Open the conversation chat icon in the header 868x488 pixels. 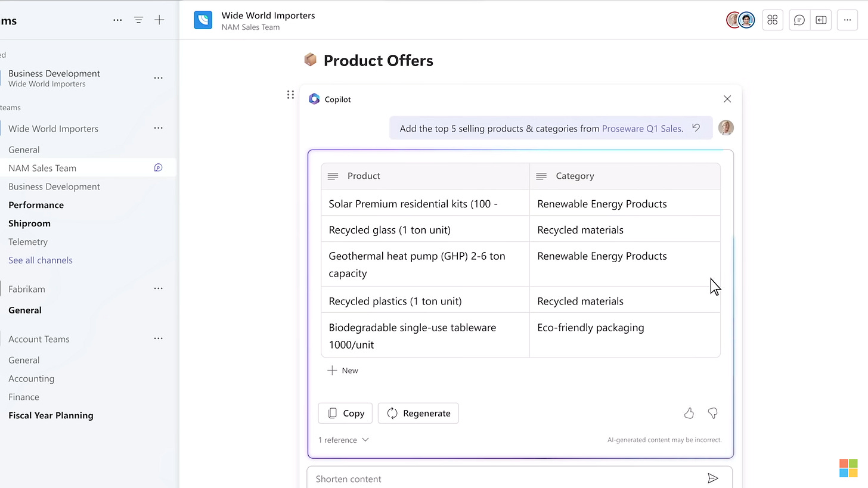(x=799, y=20)
